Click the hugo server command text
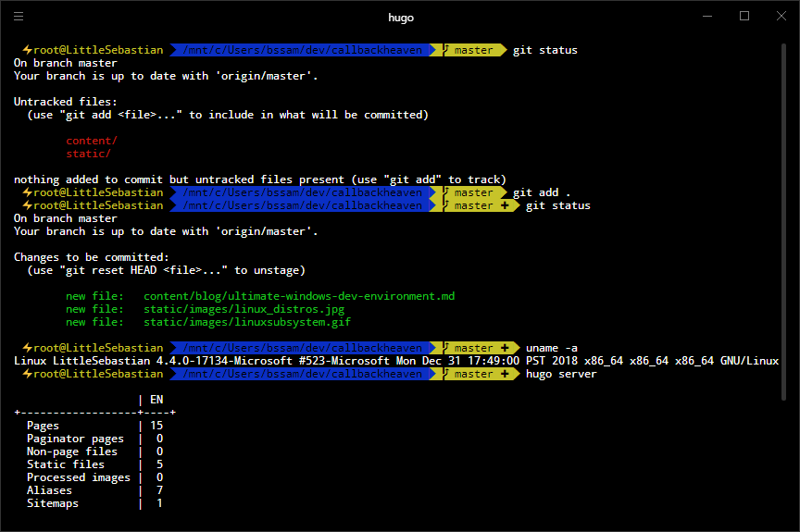 click(x=561, y=374)
